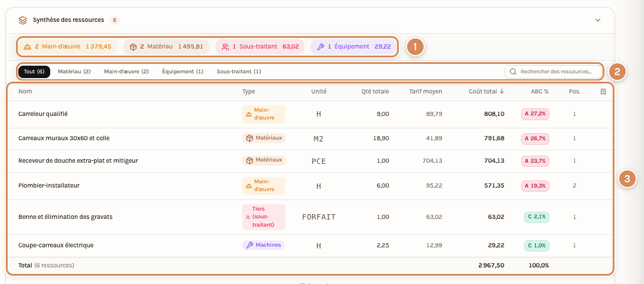Switch to the Tout (6) tab
The image size is (644, 284).
pos(34,72)
